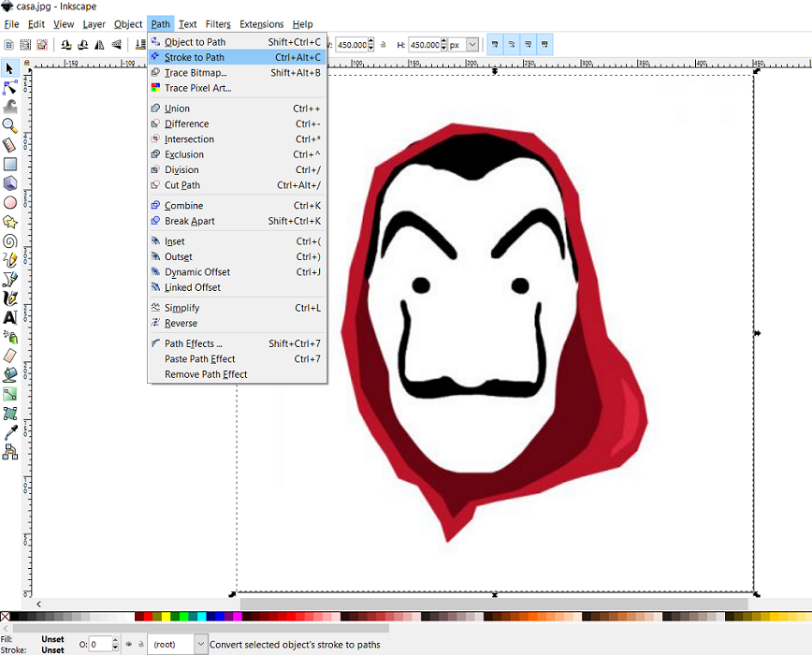
Task: Pick the yellow palette swatch
Action: 166,616
